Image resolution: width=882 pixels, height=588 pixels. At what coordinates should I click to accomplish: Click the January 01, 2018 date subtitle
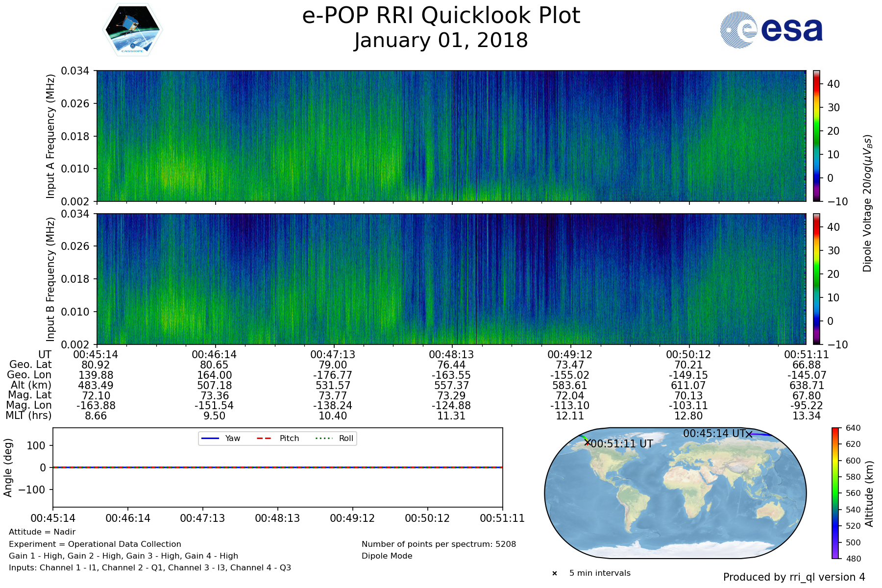point(441,41)
